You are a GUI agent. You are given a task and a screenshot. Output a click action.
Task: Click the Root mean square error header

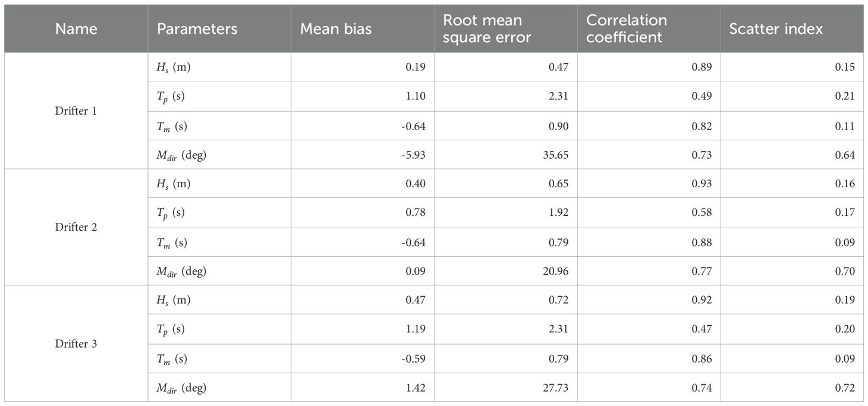pyautogui.click(x=483, y=29)
